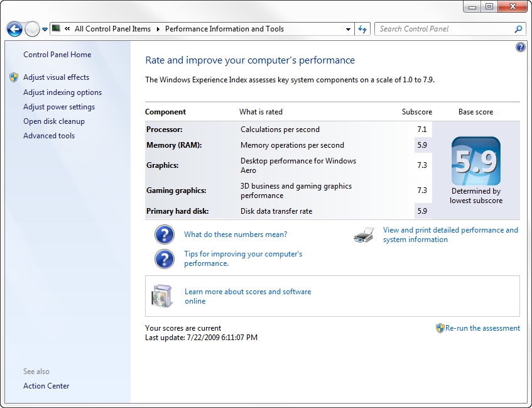Open Action Center under See also
Screen dimensions: 532x408
click(46, 386)
